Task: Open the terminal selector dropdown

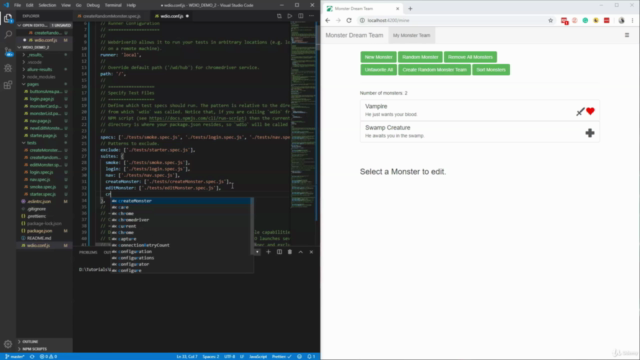Action: point(257,252)
